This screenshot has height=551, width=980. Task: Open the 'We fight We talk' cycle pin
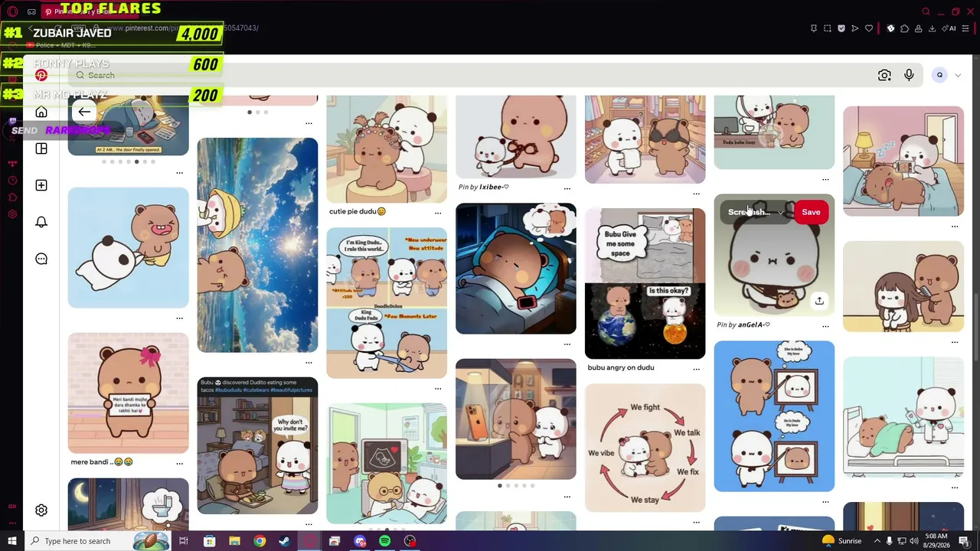(645, 448)
